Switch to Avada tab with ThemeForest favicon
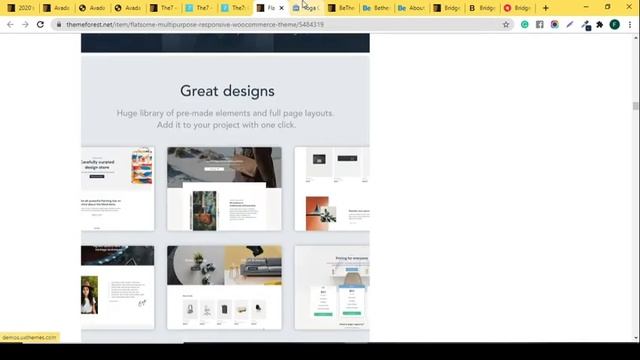640x360 pixels. coord(57,8)
